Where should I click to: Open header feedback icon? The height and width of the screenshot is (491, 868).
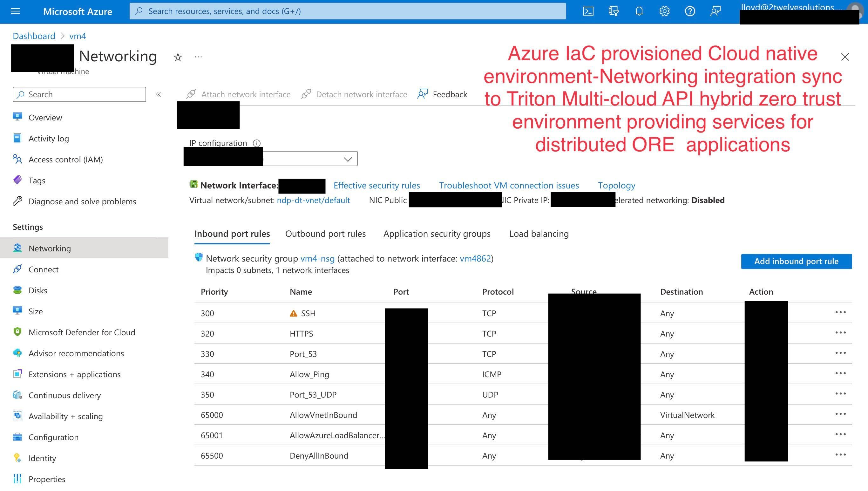pos(715,11)
